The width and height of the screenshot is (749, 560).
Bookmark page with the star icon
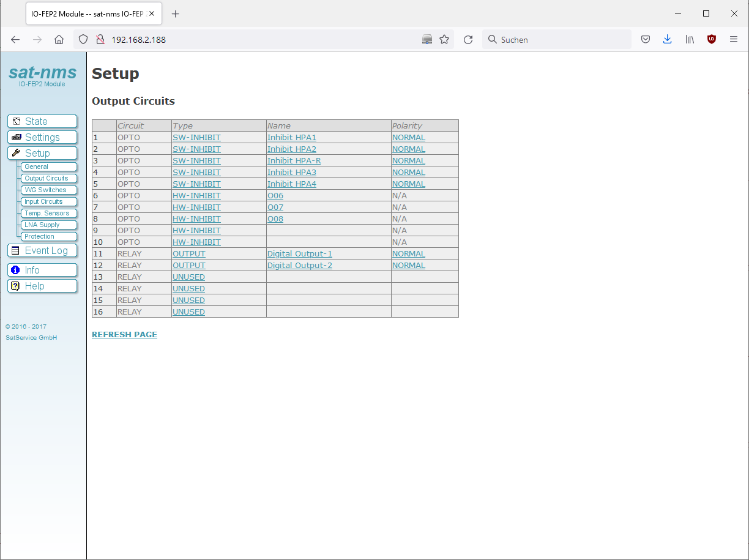tap(444, 39)
